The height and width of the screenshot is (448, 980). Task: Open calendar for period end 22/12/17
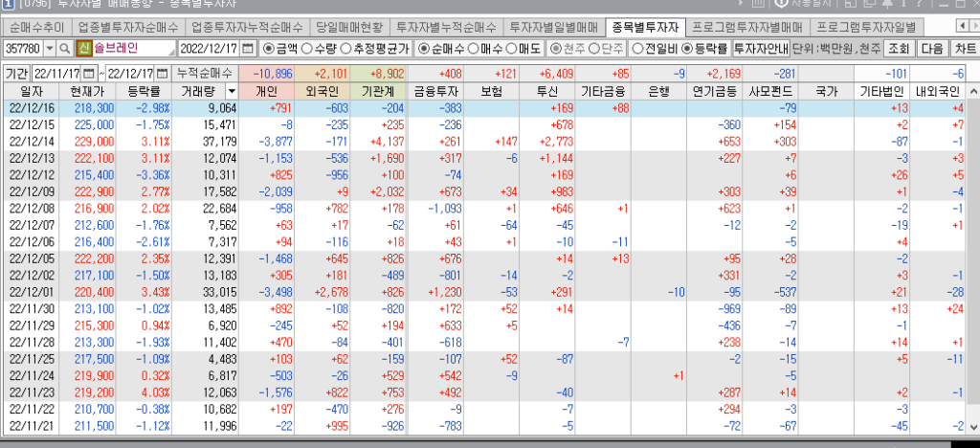click(x=166, y=73)
